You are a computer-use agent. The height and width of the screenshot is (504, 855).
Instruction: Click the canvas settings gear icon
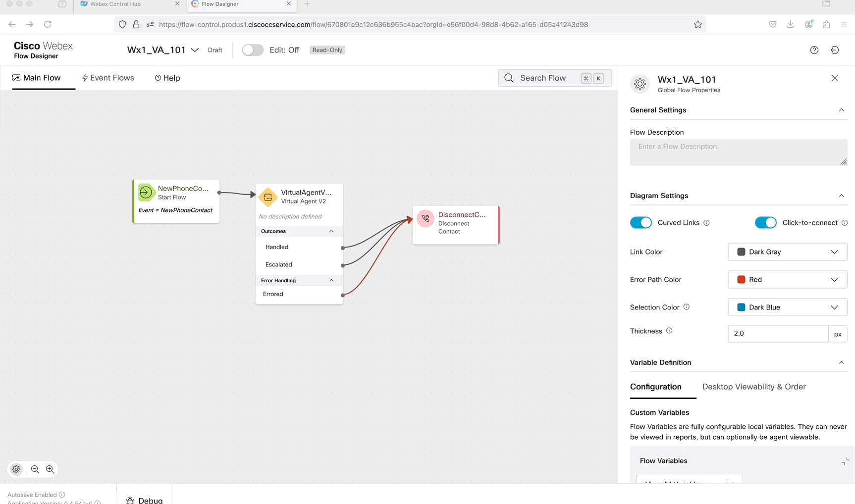(x=16, y=469)
